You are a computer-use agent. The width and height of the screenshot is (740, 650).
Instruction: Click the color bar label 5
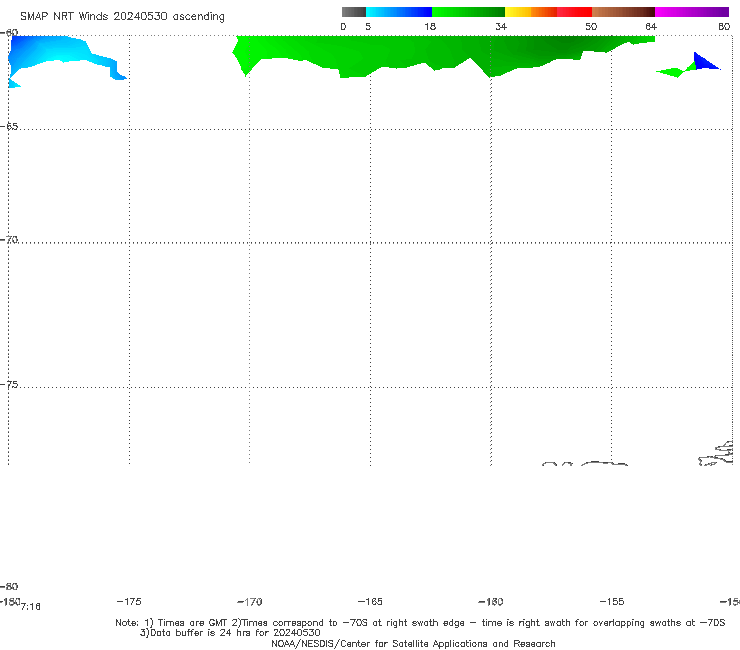(x=368, y=26)
